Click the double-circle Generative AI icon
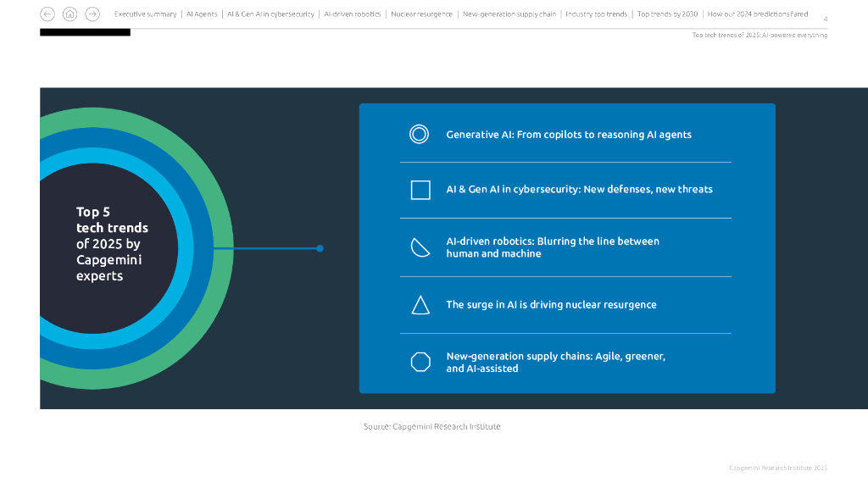 coord(419,135)
